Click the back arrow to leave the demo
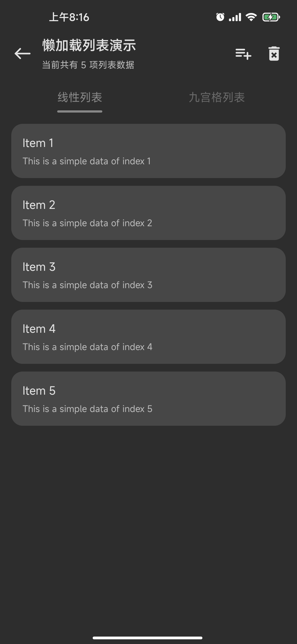The width and height of the screenshot is (297, 644). pyautogui.click(x=22, y=53)
